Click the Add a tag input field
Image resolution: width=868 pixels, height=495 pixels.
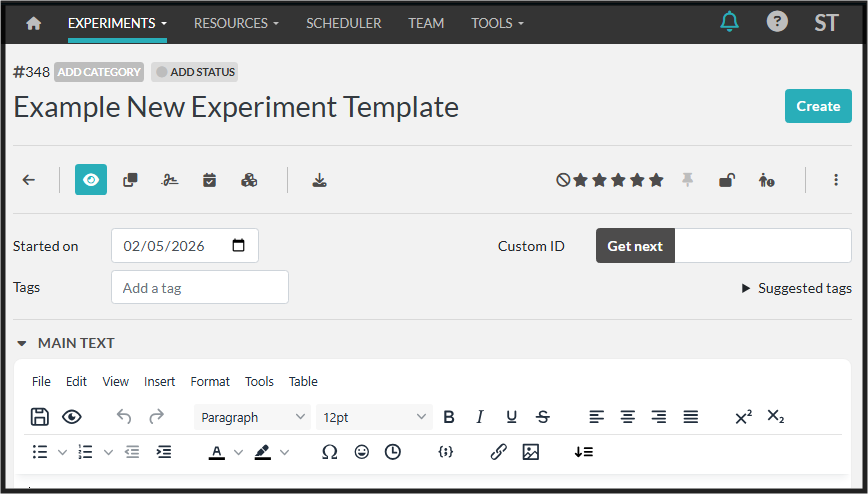pos(200,288)
